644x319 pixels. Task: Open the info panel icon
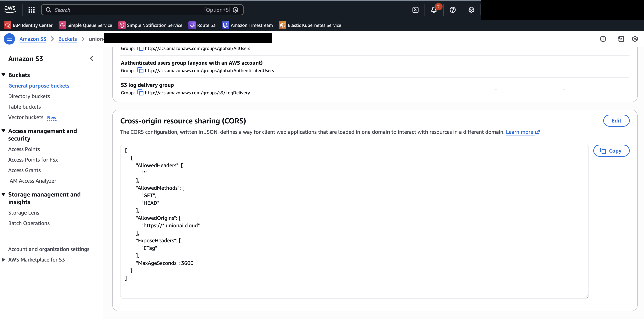click(603, 39)
